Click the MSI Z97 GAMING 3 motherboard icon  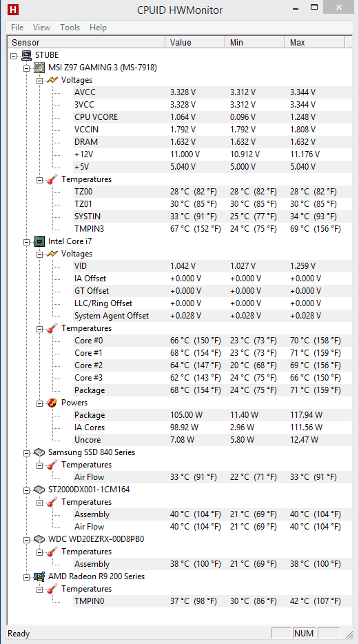(39, 68)
